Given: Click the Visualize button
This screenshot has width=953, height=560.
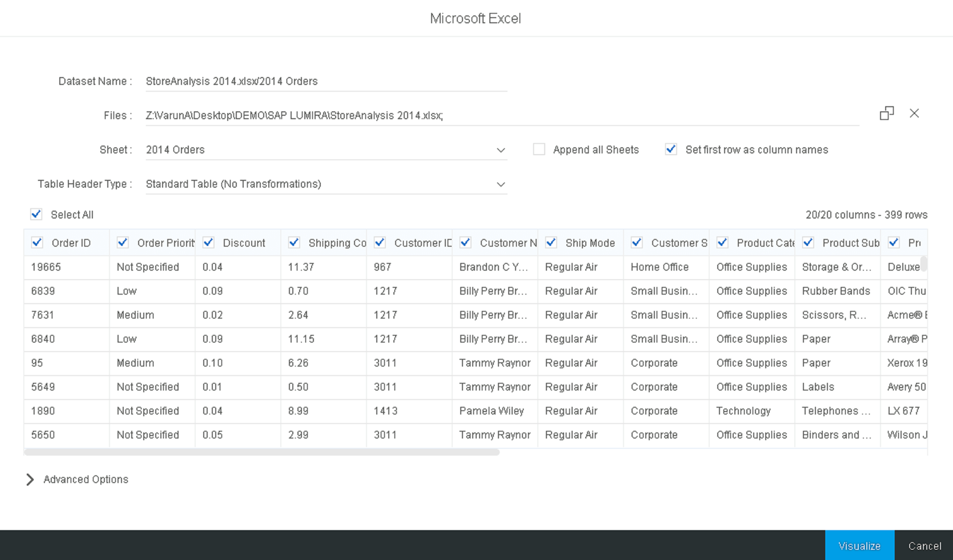Looking at the screenshot, I should pyautogui.click(x=859, y=545).
